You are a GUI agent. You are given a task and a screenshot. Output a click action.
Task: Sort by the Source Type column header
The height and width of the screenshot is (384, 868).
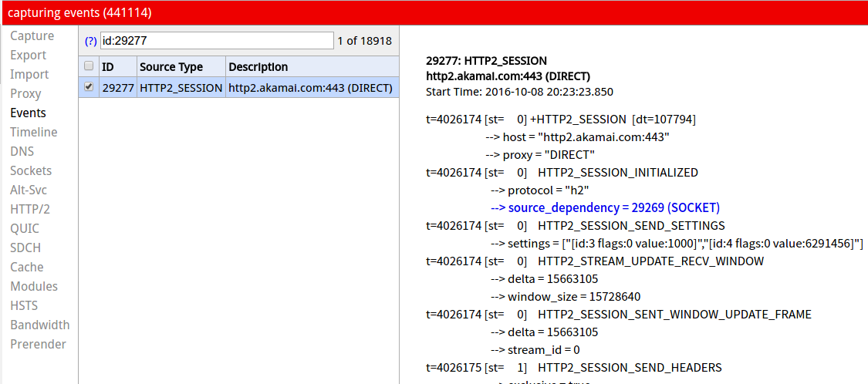171,67
